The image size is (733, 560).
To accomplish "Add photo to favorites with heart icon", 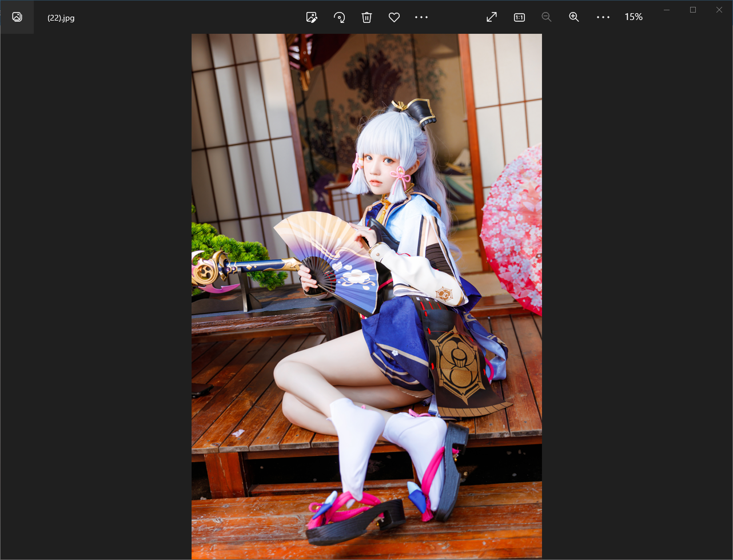I will point(394,17).
